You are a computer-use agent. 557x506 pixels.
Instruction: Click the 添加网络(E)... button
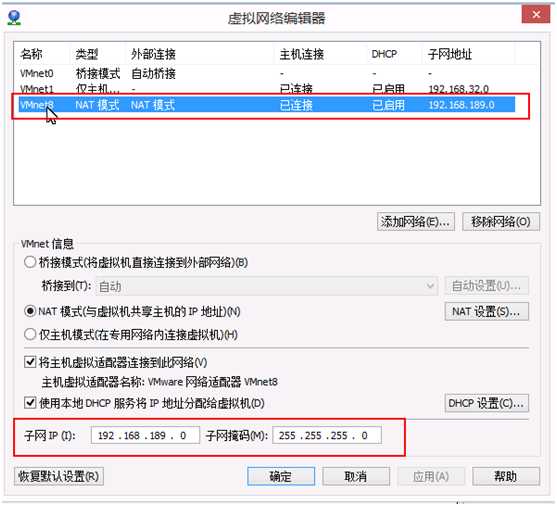click(x=416, y=222)
